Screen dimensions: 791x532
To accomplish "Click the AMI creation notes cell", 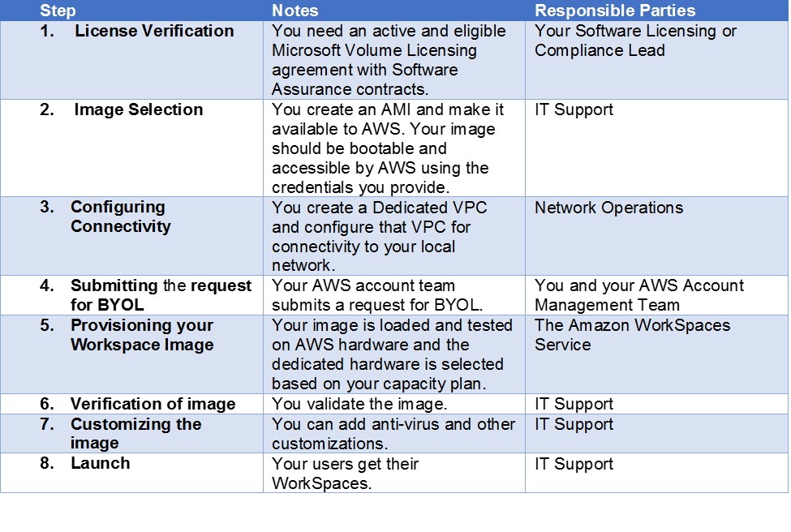I will (x=394, y=148).
